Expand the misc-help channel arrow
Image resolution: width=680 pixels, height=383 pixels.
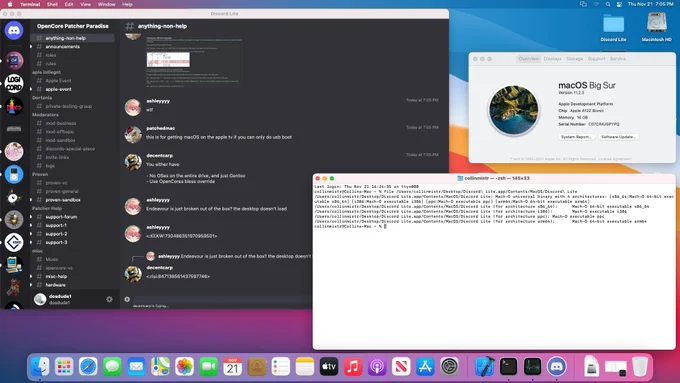(31, 276)
